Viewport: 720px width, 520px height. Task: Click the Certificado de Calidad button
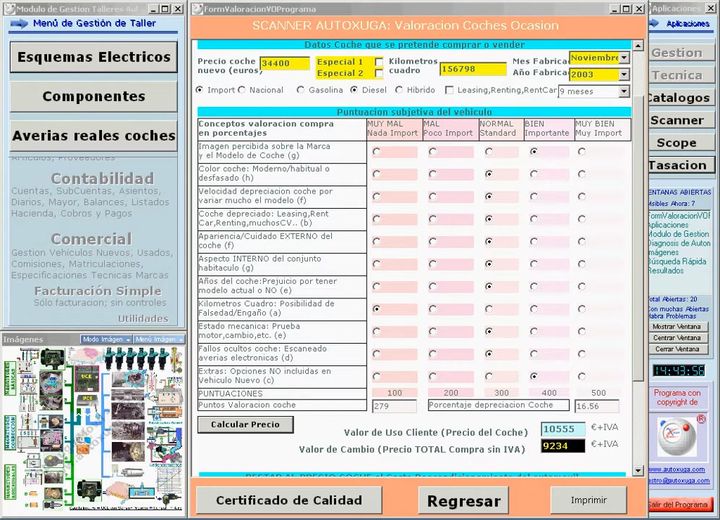pyautogui.click(x=289, y=500)
